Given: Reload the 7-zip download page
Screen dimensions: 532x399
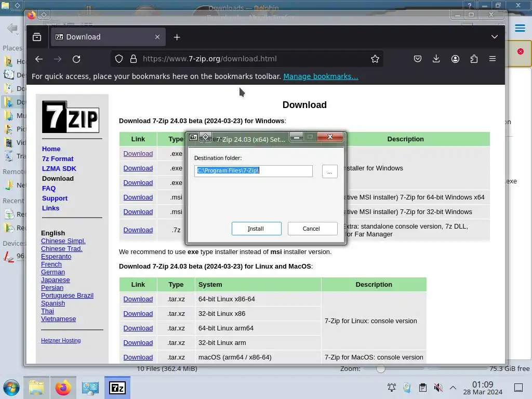Looking at the screenshot, I should (x=76, y=59).
